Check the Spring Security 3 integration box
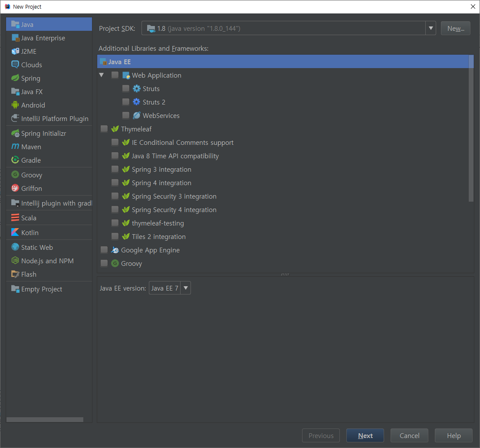This screenshot has height=448, width=480. tap(115, 196)
